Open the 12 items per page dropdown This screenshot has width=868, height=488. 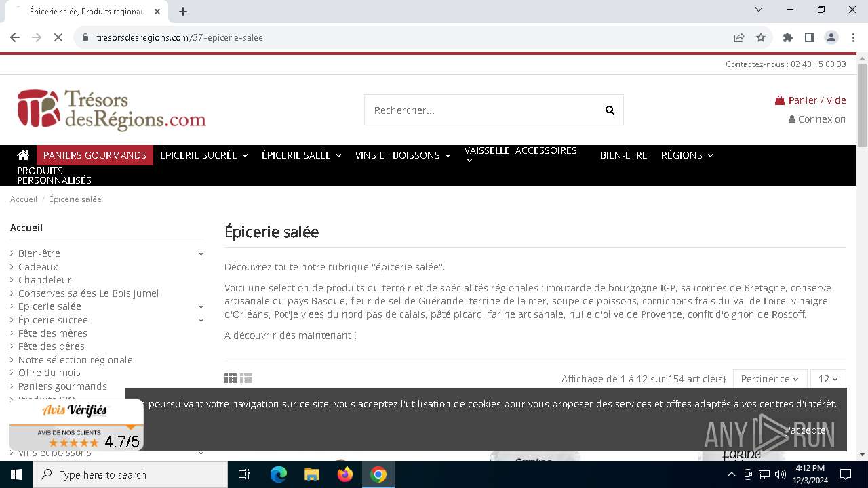828,379
